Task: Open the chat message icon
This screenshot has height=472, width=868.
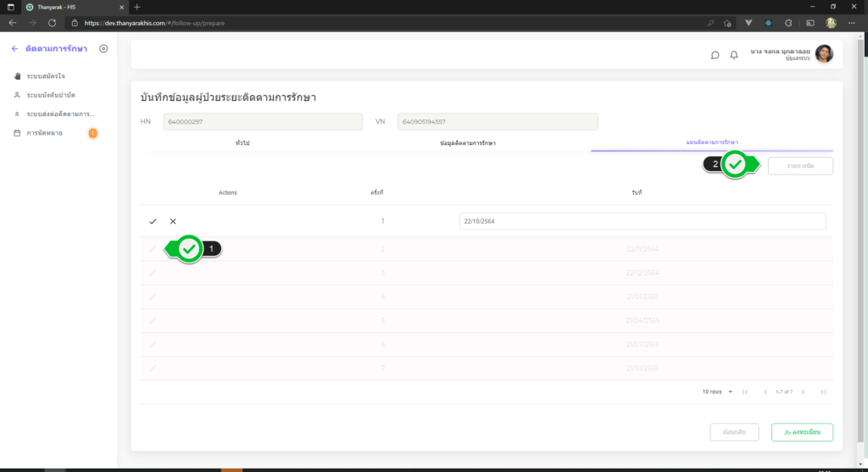Action: (715, 55)
